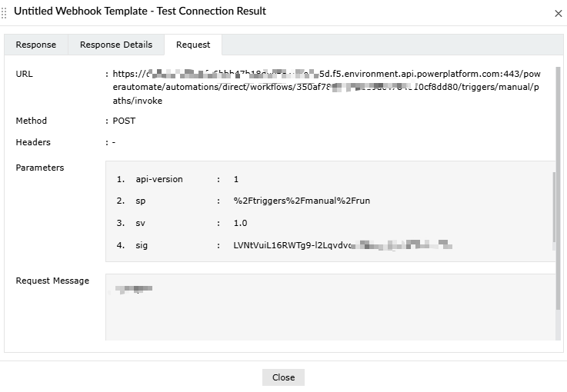The width and height of the screenshot is (567, 392).
Task: Select the api-version parameter row
Action: pyautogui.click(x=159, y=179)
